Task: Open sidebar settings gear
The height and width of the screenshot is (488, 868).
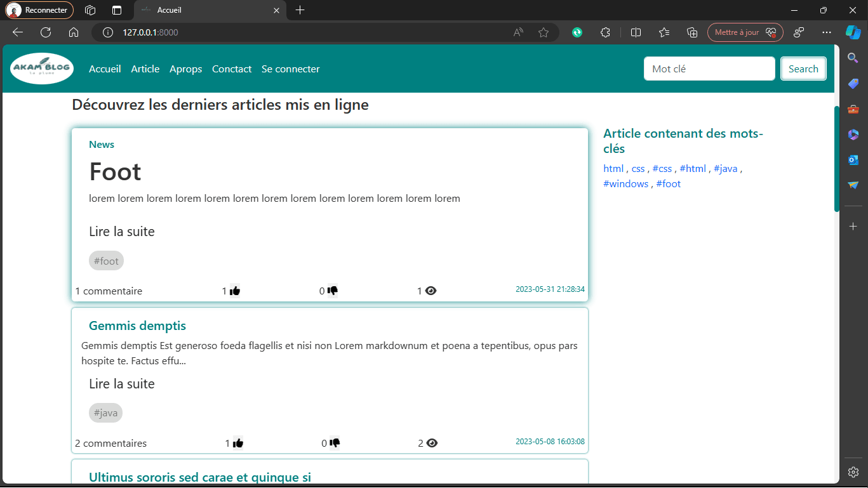Action: 853,472
